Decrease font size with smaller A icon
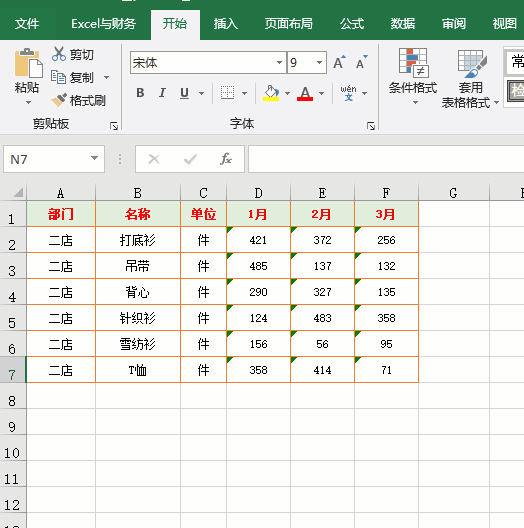 click(x=362, y=62)
